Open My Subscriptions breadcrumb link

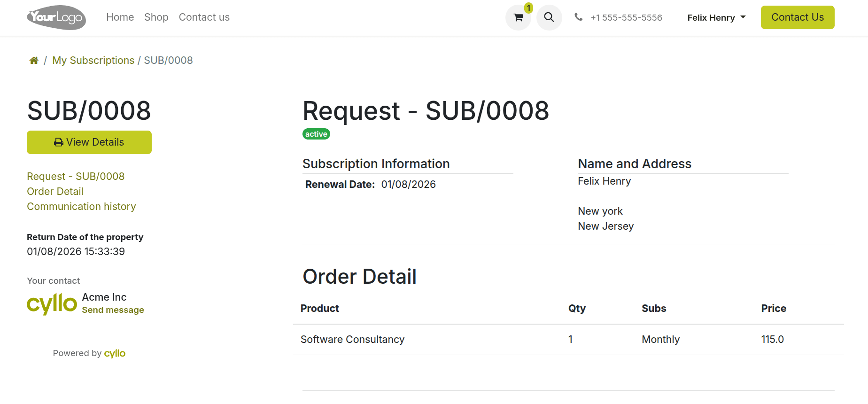click(x=93, y=60)
